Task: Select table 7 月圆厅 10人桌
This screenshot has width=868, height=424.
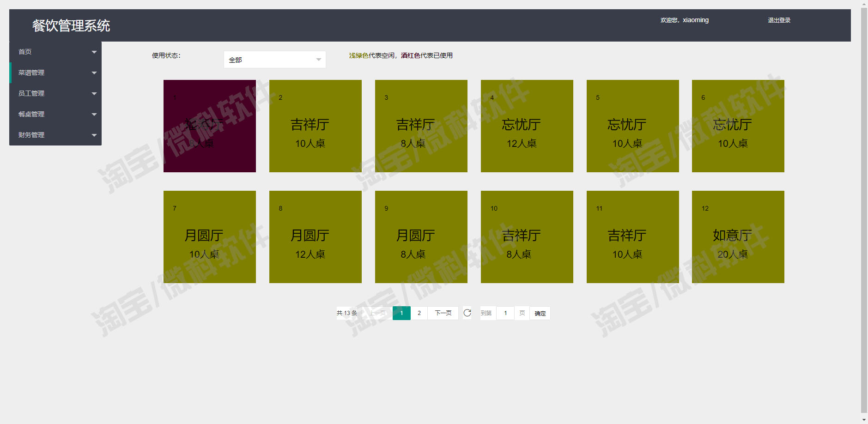Action: click(x=210, y=237)
